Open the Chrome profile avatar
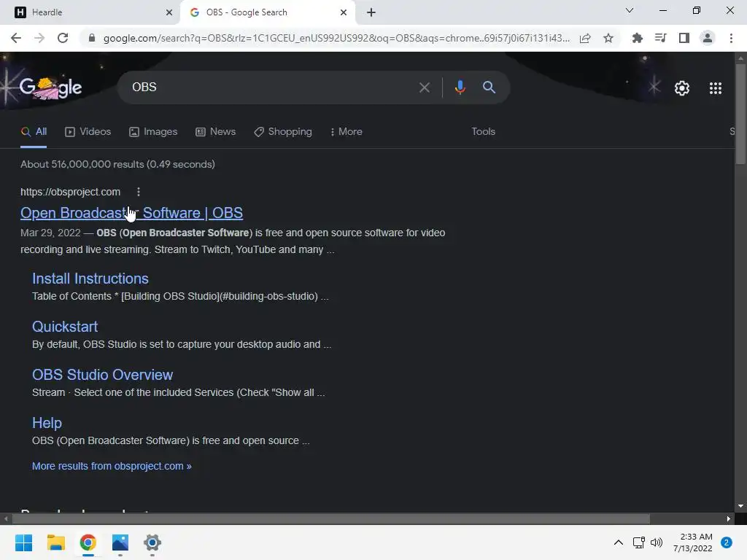The height and width of the screenshot is (560, 747). (x=708, y=38)
